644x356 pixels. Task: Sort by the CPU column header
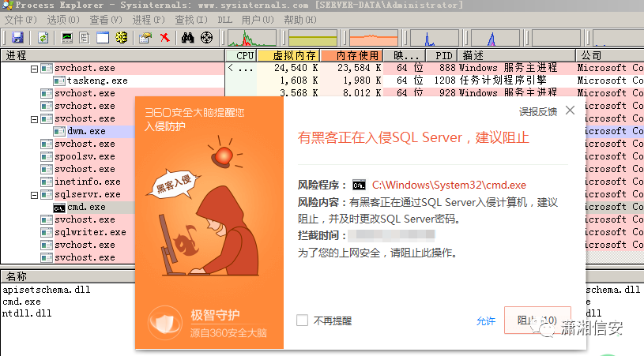(241, 55)
